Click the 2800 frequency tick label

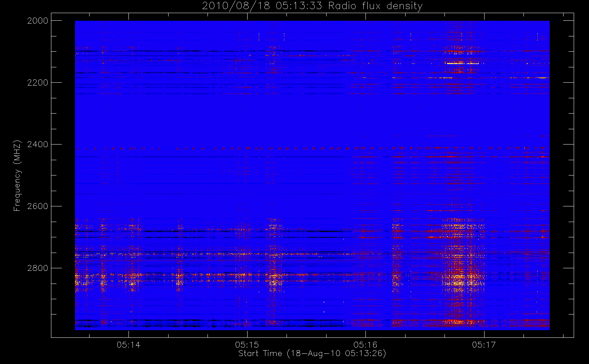pos(38,268)
